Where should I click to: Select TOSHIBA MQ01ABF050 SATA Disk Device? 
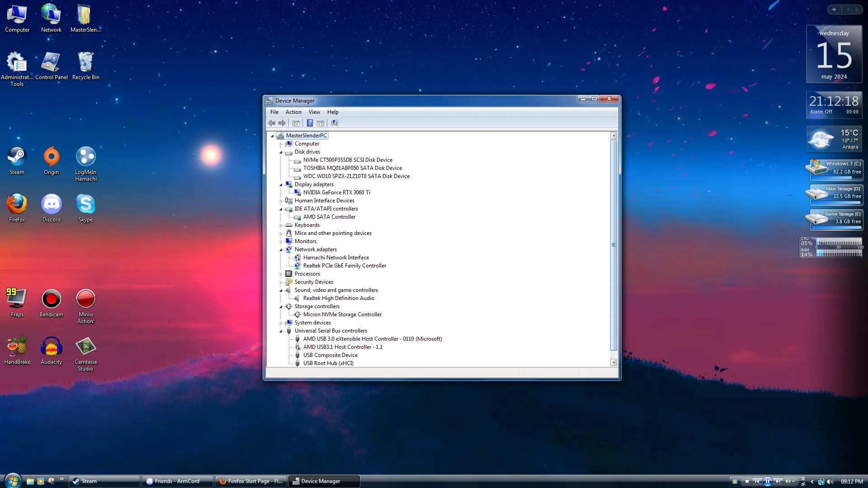352,168
